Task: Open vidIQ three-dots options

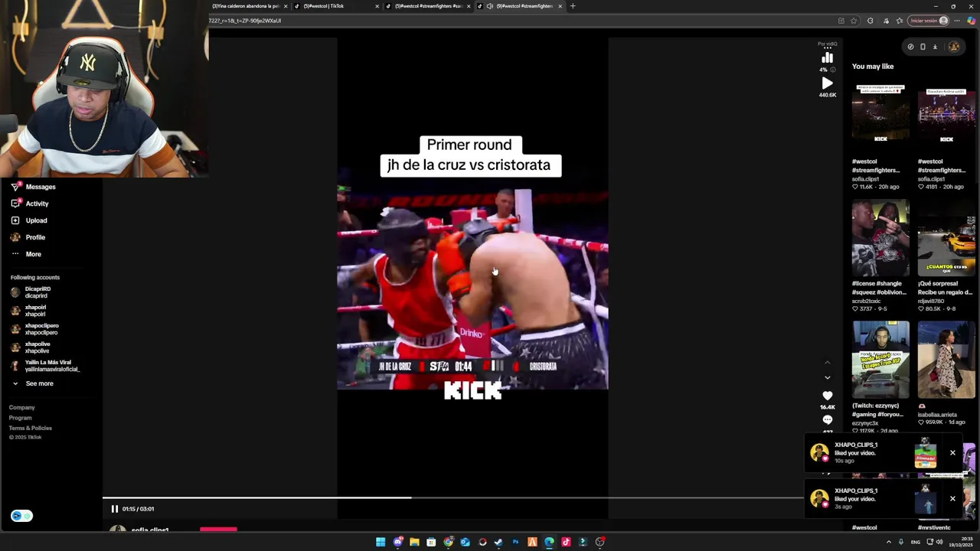Action: [827, 48]
